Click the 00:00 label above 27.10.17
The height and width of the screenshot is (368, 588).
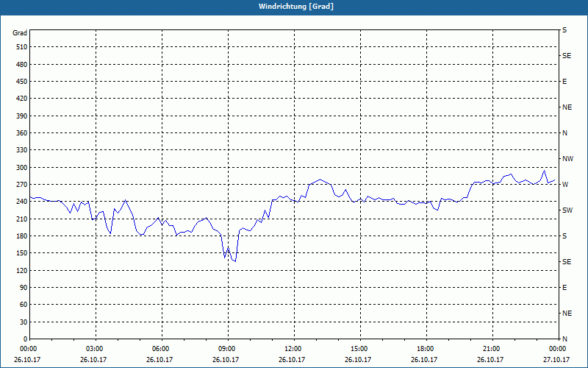[559, 349]
